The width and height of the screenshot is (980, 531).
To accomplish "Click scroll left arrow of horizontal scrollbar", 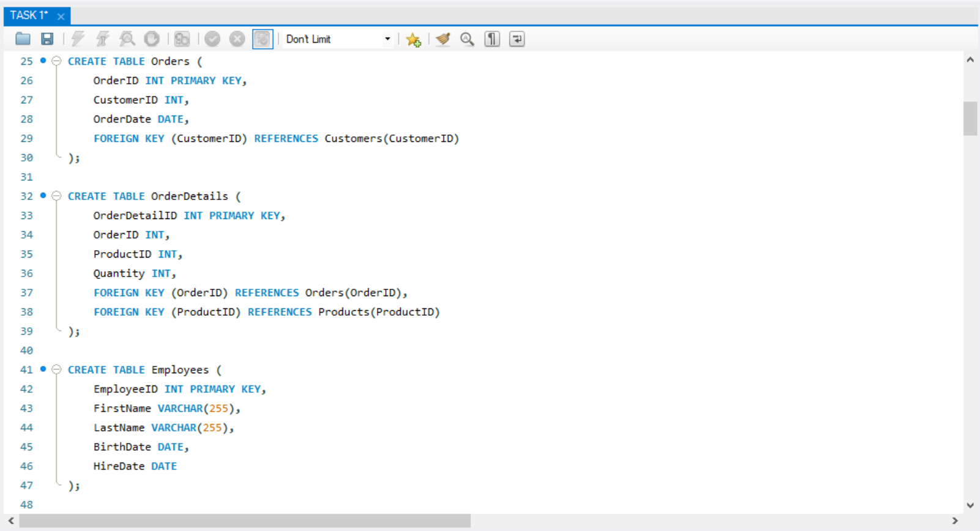I will pyautogui.click(x=11, y=521).
